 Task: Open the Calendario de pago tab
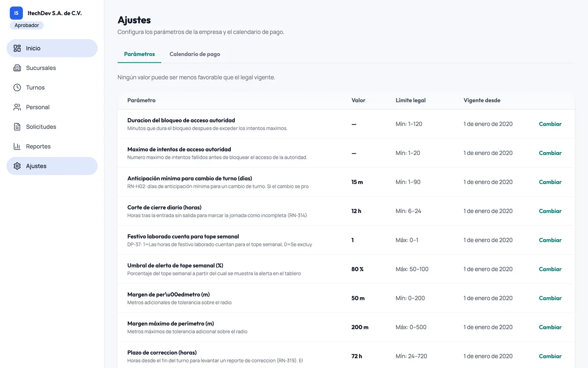[195, 54]
